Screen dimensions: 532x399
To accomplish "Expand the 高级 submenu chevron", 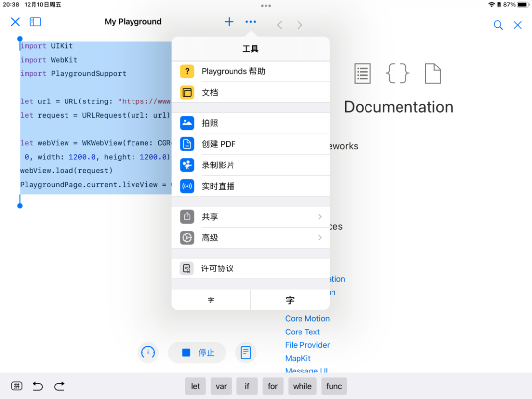I will click(x=320, y=238).
